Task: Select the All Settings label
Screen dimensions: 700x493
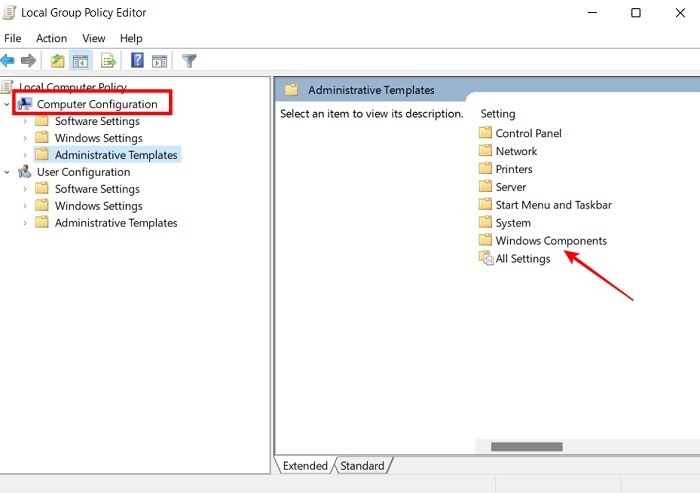Action: click(523, 259)
